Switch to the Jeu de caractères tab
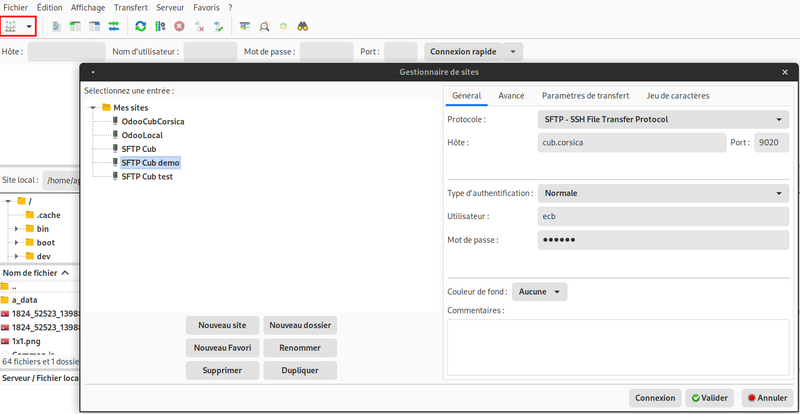 click(678, 95)
